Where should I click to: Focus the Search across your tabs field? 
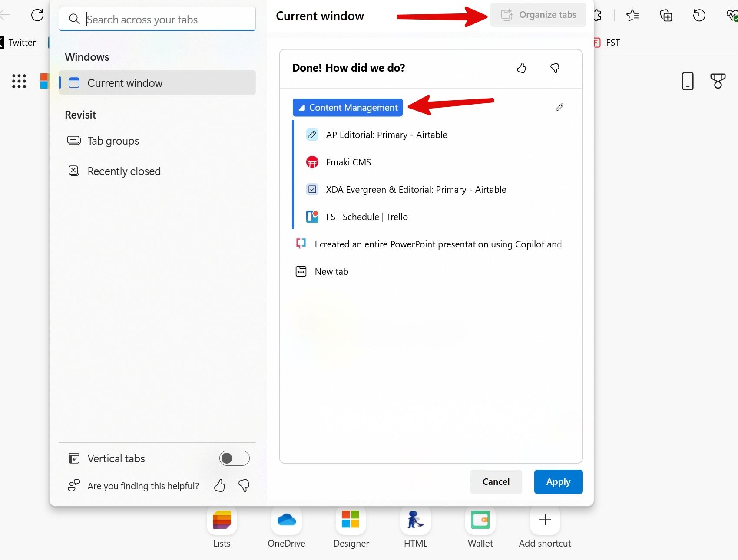(x=157, y=19)
